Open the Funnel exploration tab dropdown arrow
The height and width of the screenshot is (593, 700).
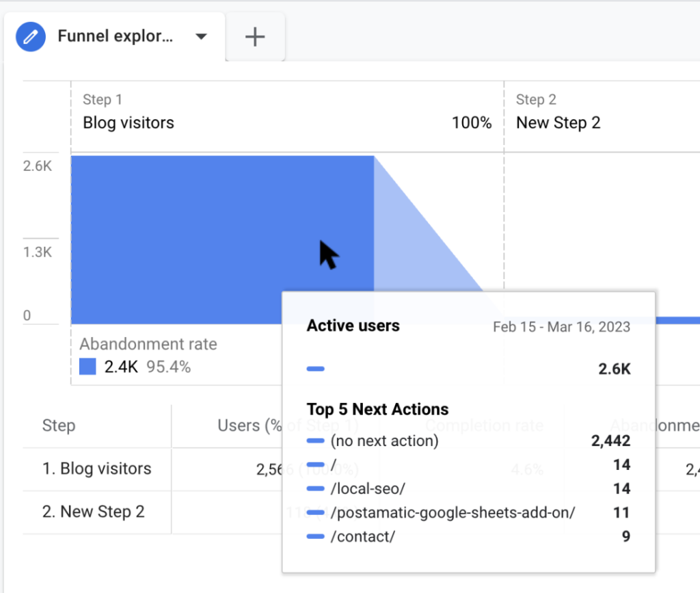tap(201, 36)
